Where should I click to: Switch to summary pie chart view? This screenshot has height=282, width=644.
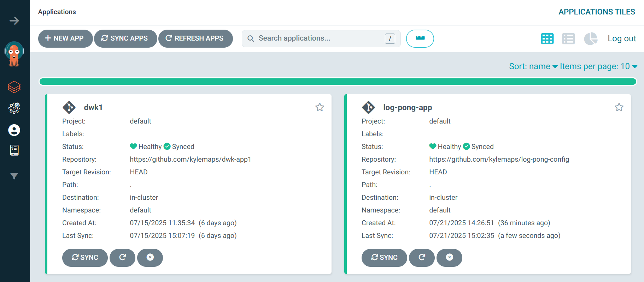pyautogui.click(x=591, y=38)
